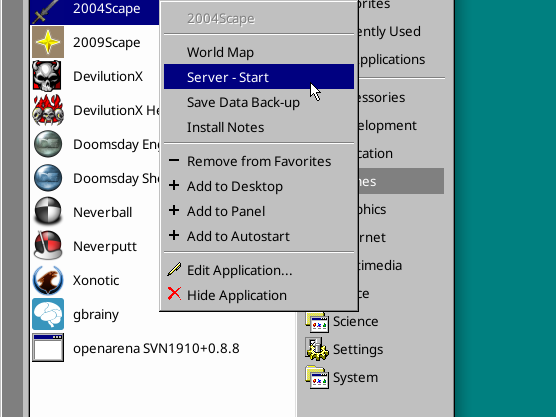Screen dimensions: 556x417
Task: Select the DevilutionX Hellfire entry label
Action: [x=116, y=111]
